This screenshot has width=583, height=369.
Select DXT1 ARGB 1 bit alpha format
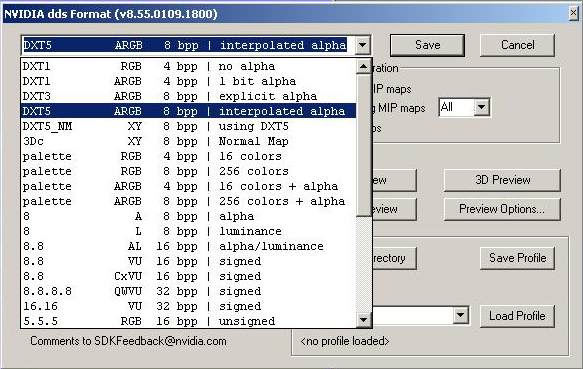pyautogui.click(x=189, y=81)
